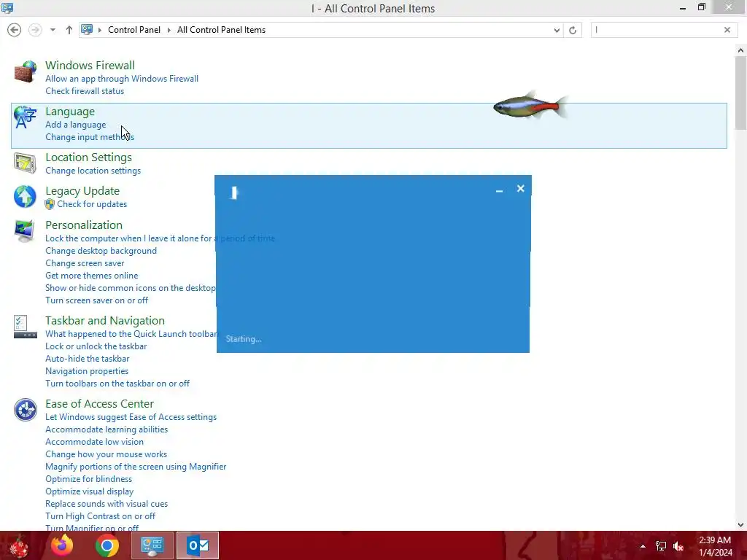Click the Language globe icon
The height and width of the screenshot is (560, 747).
[25, 117]
